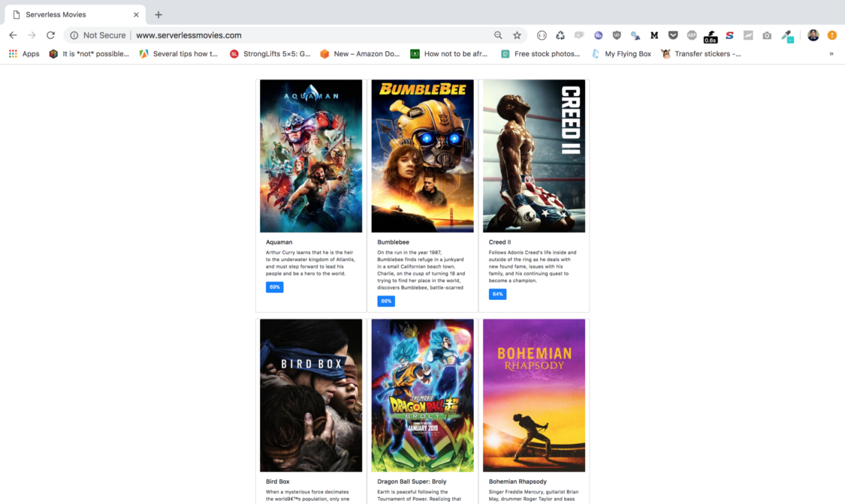Open the Medium extension icon
Screen dimensions: 845x504
point(654,35)
